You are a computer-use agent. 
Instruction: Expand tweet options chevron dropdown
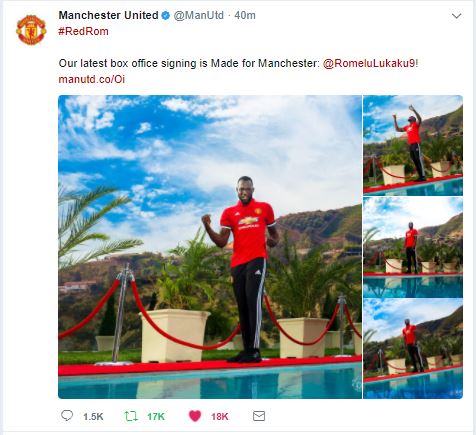456,16
